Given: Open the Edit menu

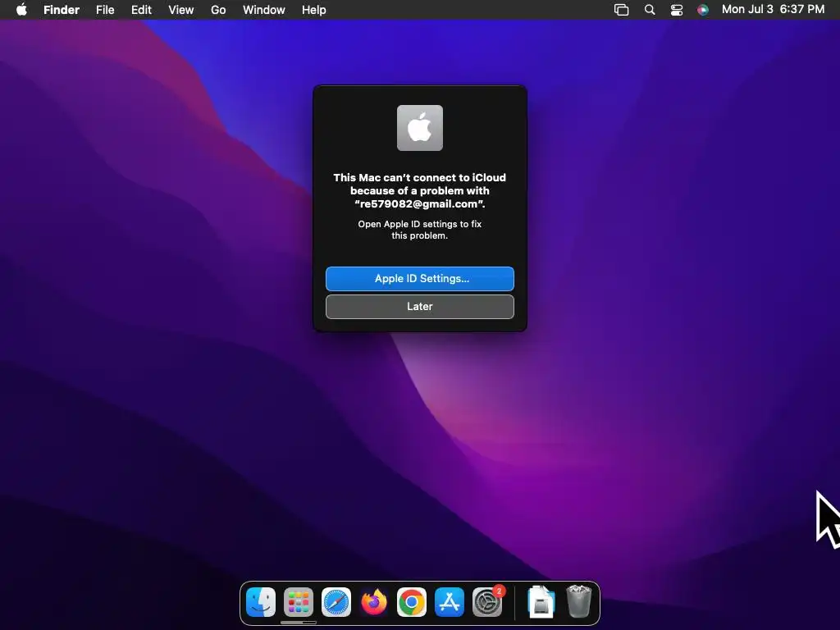Looking at the screenshot, I should [x=141, y=10].
